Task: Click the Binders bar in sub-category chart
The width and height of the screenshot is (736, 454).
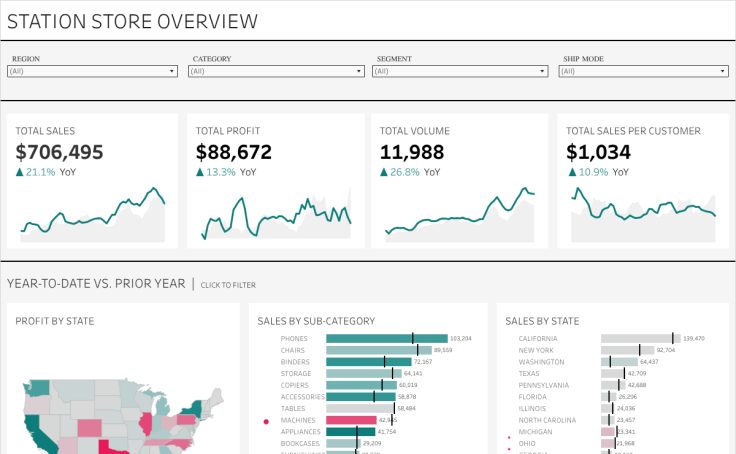Action: coord(368,362)
